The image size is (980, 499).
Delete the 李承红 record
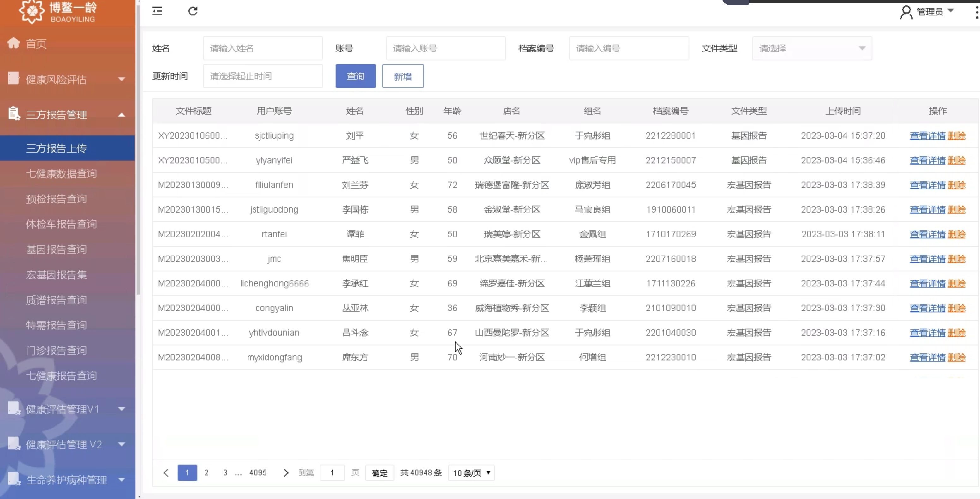957,284
